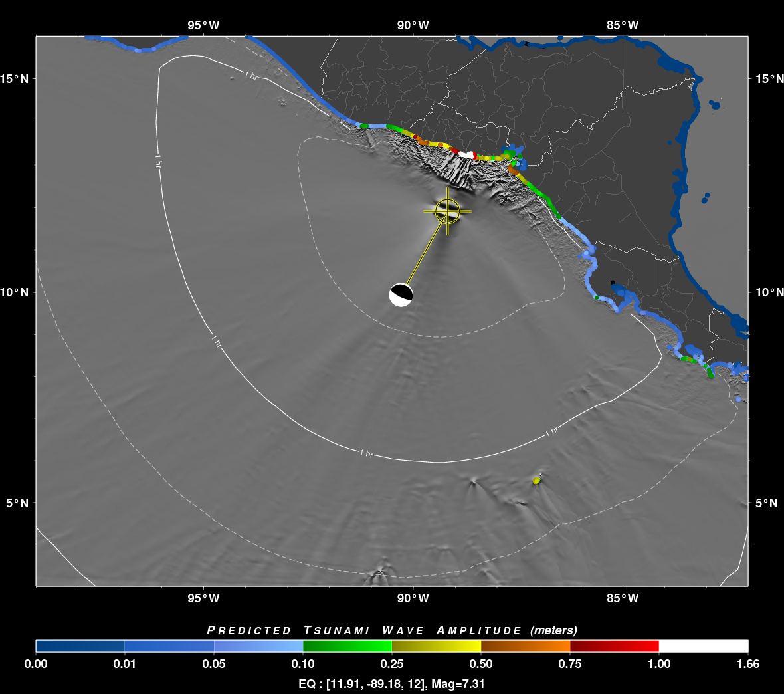Click the white peak-amplitude segment on the coastline
The image size is (784, 694).
(466, 154)
